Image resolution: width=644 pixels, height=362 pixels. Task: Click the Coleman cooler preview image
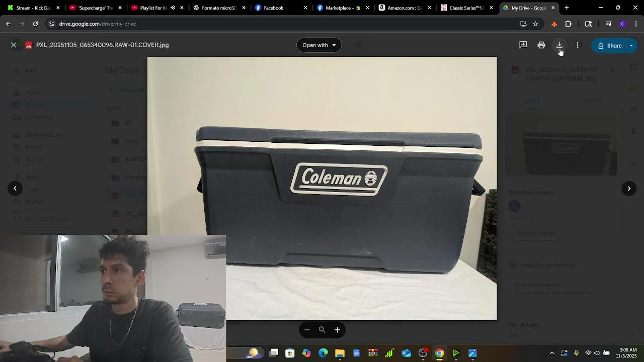pyautogui.click(x=322, y=189)
